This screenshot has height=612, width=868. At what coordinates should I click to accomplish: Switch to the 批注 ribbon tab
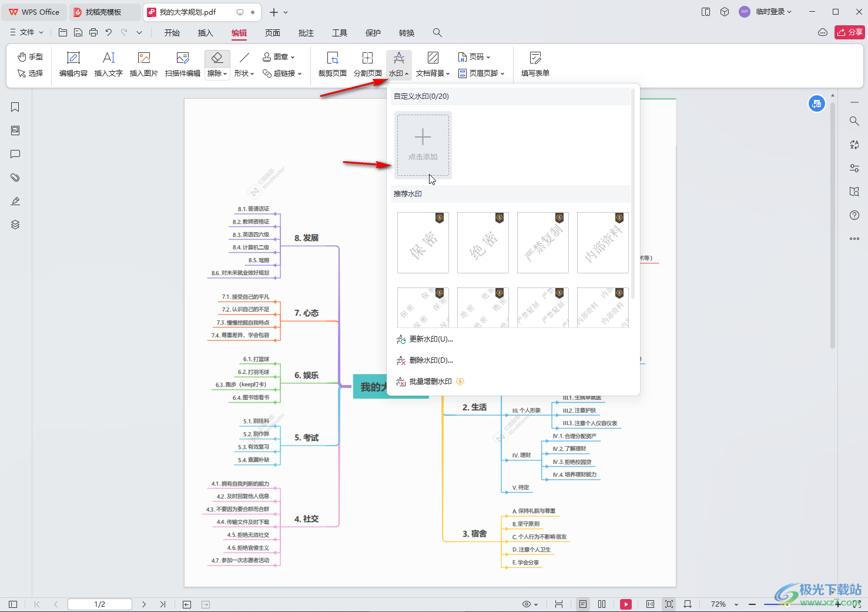tap(306, 33)
